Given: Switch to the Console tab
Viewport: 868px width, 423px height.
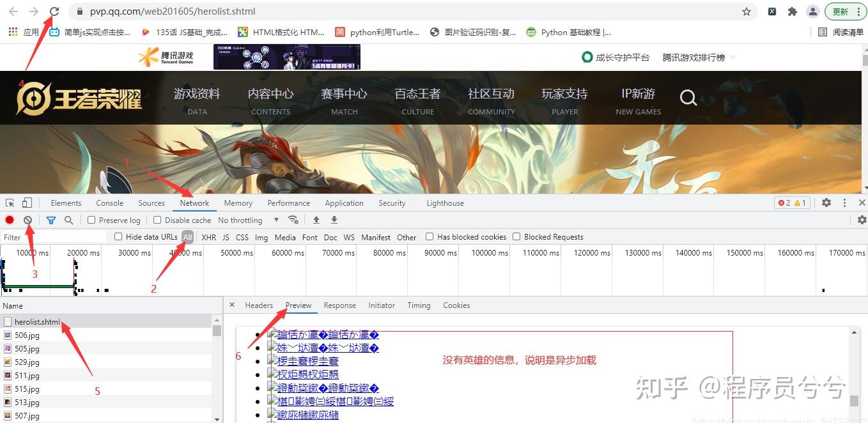Looking at the screenshot, I should 110,203.
